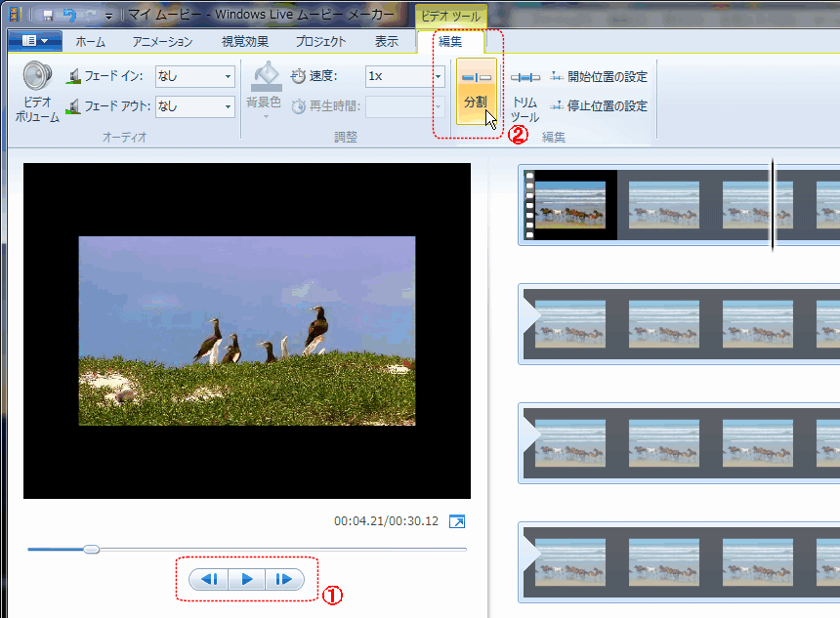Switch to the アニメーション tab

click(x=162, y=41)
